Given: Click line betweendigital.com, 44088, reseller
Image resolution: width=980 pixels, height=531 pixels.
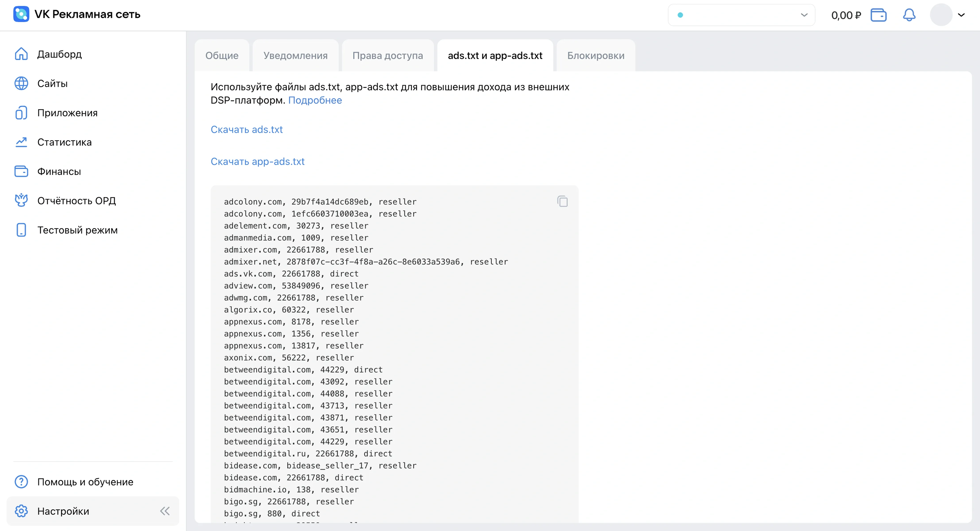Looking at the screenshot, I should coord(308,394).
